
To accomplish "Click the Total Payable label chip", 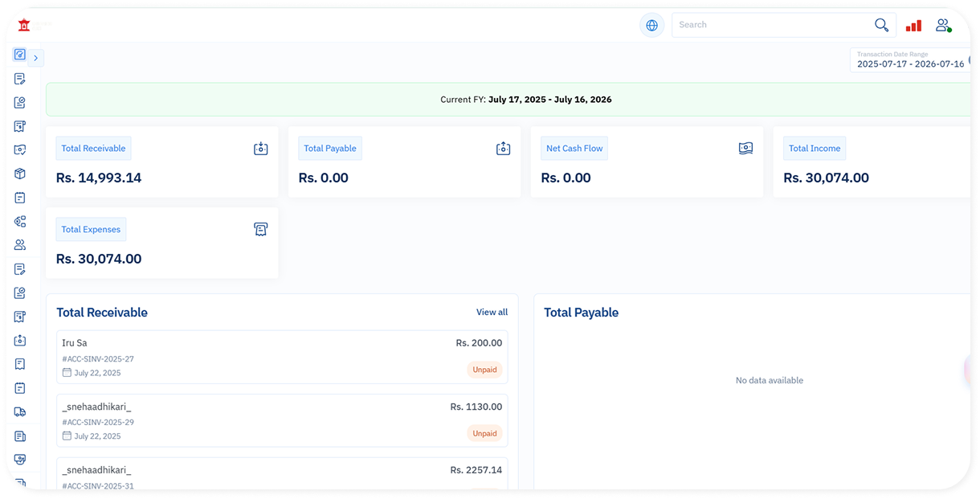I will 330,149.
